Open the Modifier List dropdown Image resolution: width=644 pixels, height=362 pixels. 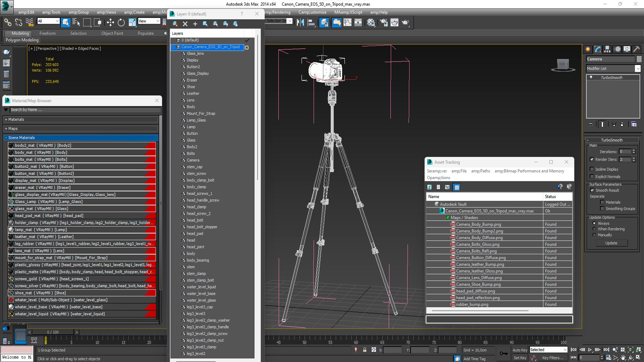638,68
